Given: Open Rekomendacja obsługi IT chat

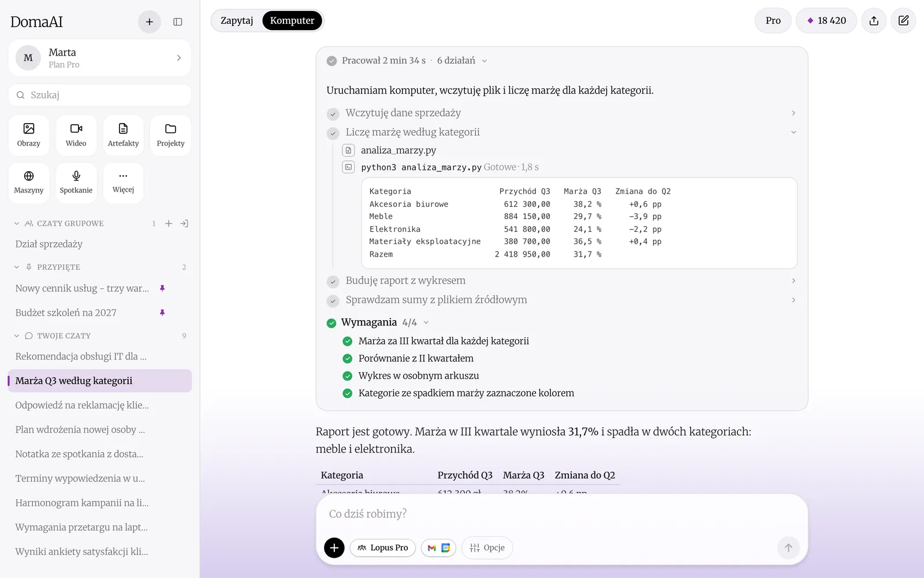Looking at the screenshot, I should (100, 357).
